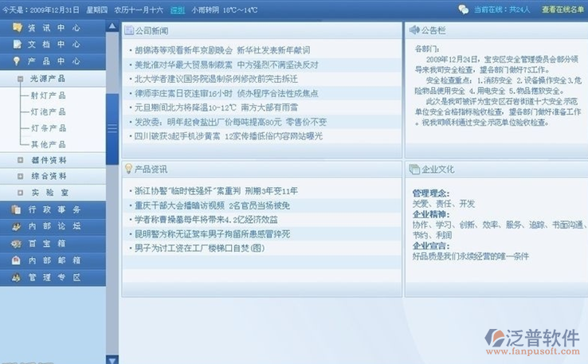The width and height of the screenshot is (588, 364).
Task: Click the 百宝箱 toolbox icon
Action: [18, 244]
